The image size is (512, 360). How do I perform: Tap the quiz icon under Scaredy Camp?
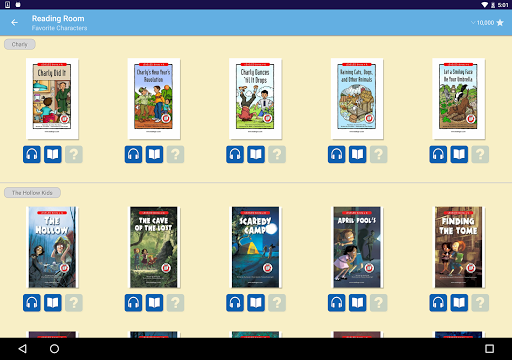pyautogui.click(x=277, y=303)
